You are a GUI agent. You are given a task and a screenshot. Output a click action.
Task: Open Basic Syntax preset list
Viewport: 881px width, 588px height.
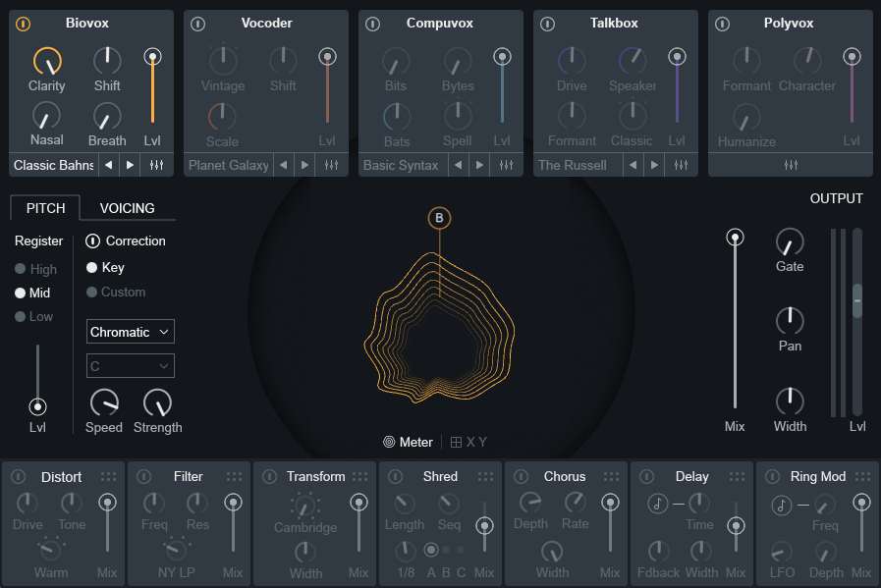(404, 165)
